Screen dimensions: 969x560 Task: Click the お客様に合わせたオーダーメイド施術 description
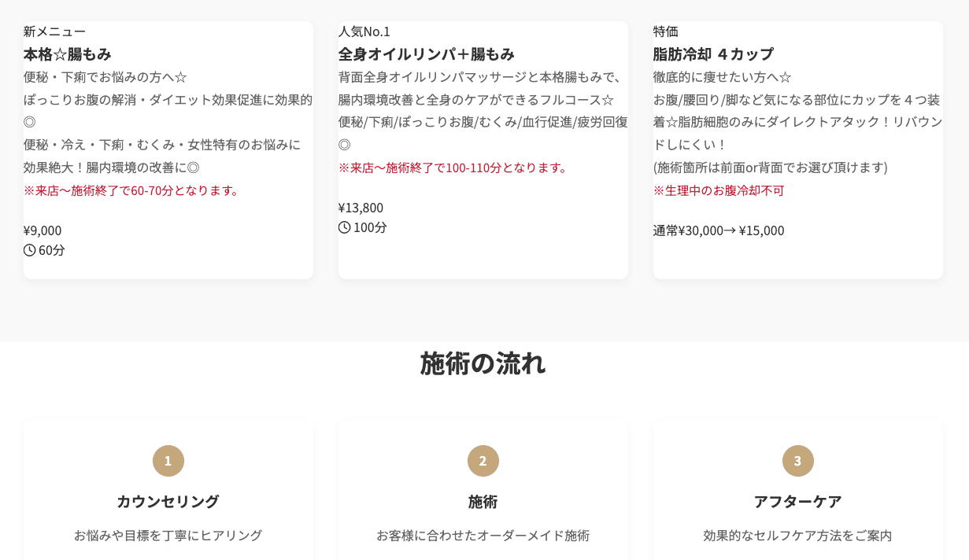click(x=483, y=536)
